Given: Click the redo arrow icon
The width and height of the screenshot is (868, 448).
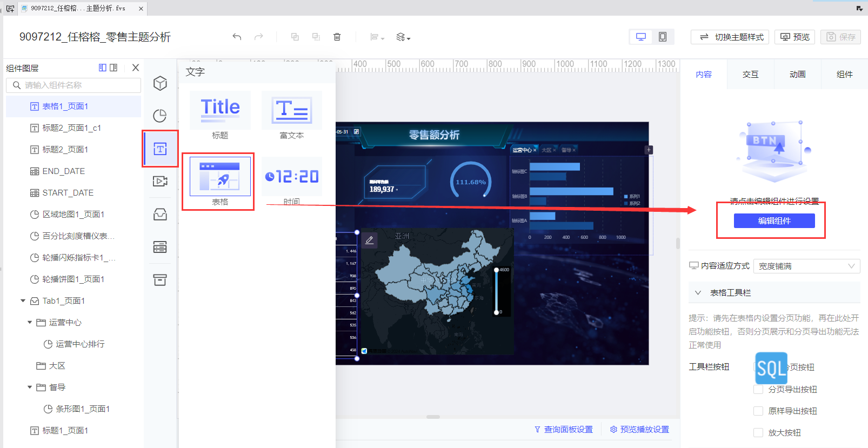Looking at the screenshot, I should [x=259, y=37].
